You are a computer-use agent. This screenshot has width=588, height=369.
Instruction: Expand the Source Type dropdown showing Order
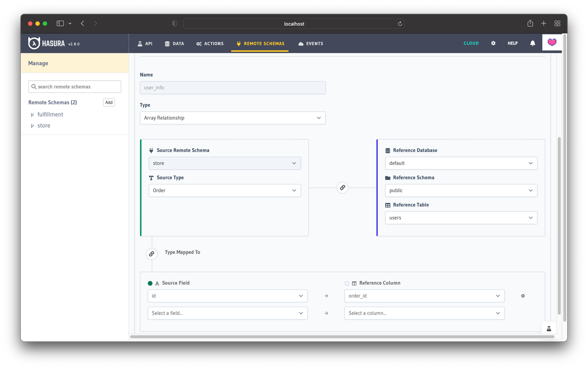[x=225, y=190]
